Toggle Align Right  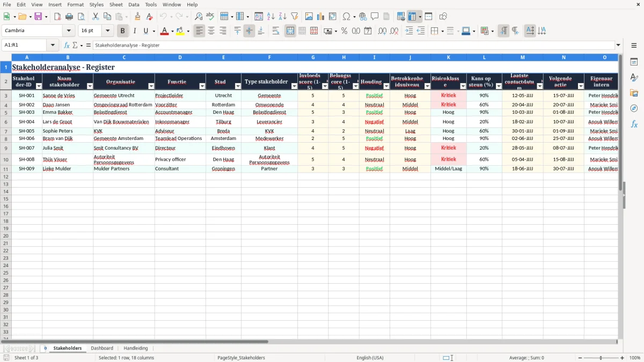[223, 31]
